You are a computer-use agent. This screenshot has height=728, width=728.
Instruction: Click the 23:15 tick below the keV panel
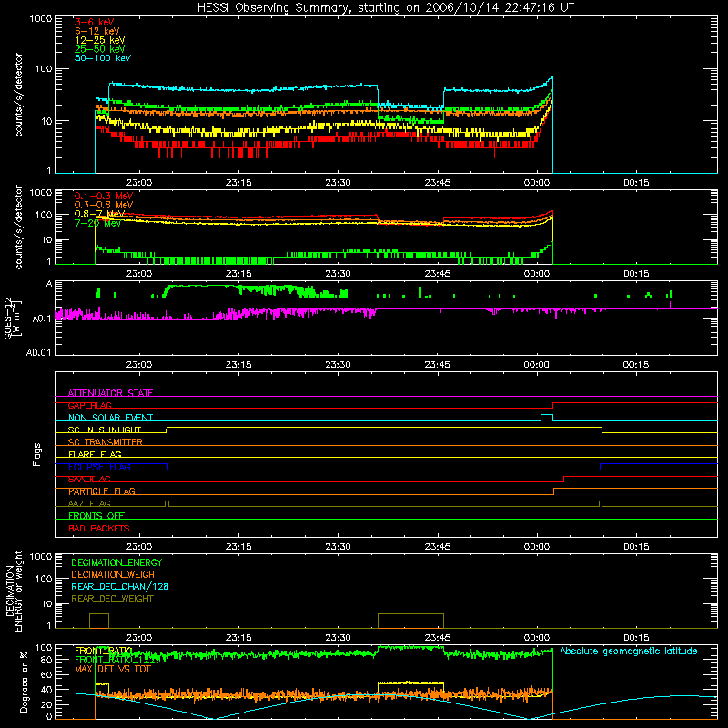[238, 183]
